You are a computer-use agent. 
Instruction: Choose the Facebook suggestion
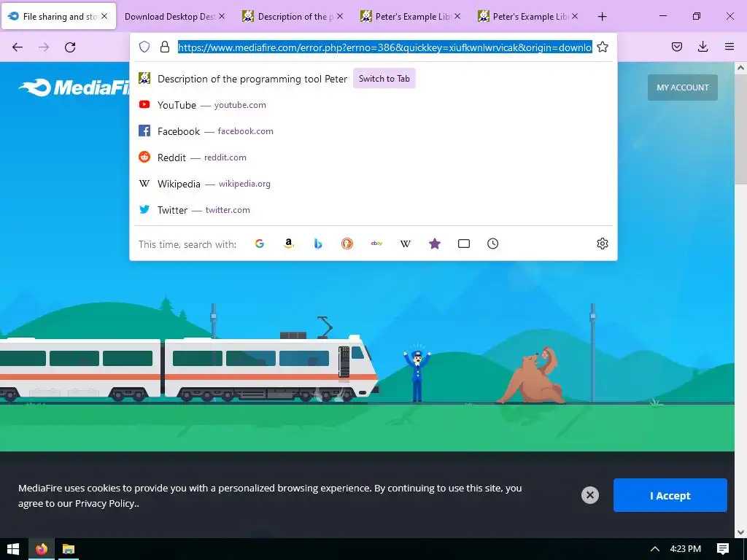[x=373, y=131]
